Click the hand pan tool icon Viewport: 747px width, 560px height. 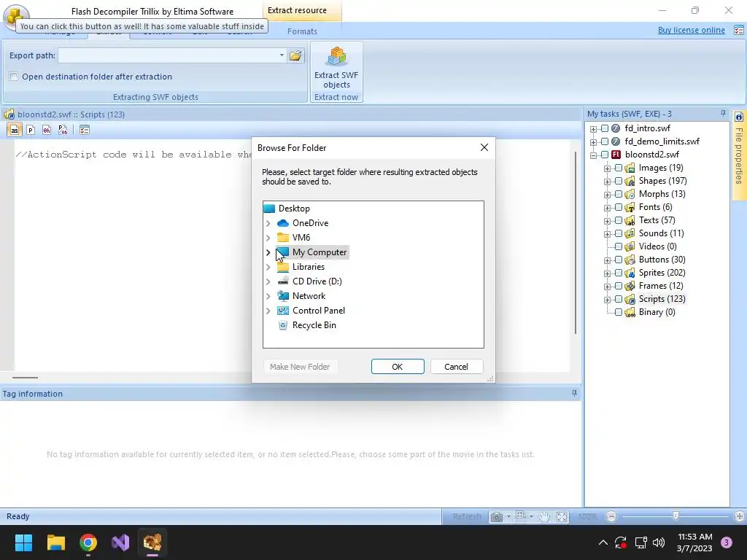544,517
